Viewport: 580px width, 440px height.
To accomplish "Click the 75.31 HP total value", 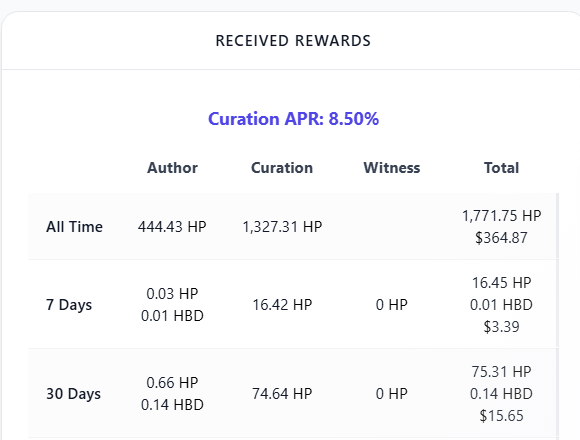I will 502,372.
